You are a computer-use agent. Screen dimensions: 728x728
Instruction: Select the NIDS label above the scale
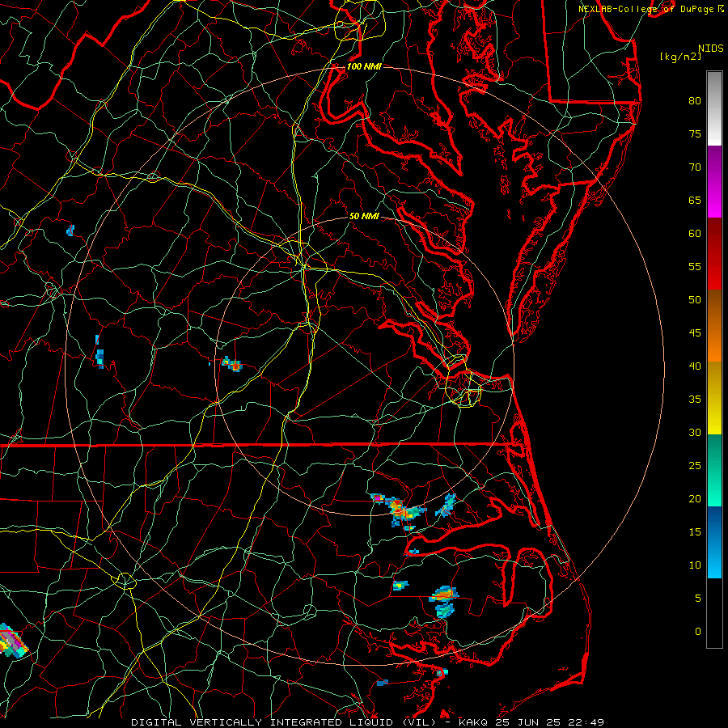(710, 49)
